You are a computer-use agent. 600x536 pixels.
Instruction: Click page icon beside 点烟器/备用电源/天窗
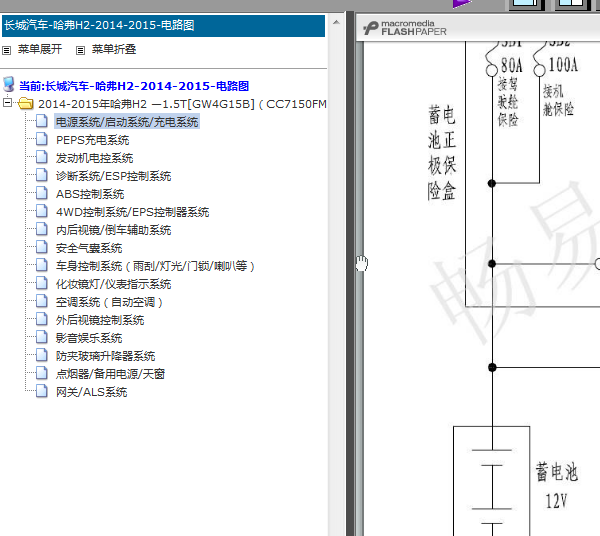41,373
